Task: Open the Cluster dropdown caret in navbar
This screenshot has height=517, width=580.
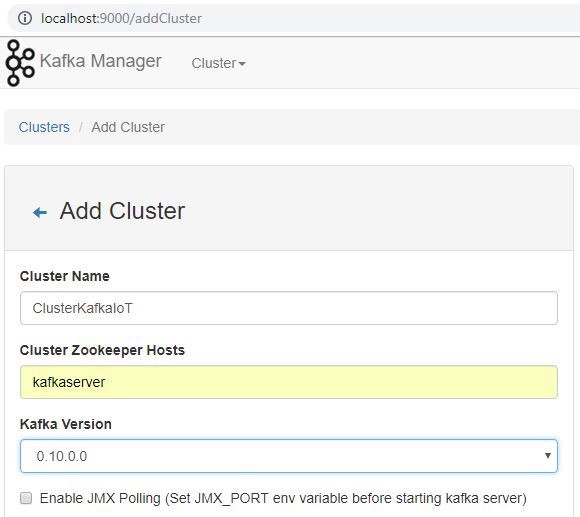Action: [x=242, y=64]
